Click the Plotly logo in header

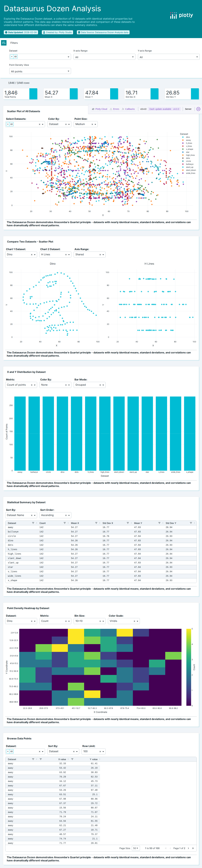(181, 15)
